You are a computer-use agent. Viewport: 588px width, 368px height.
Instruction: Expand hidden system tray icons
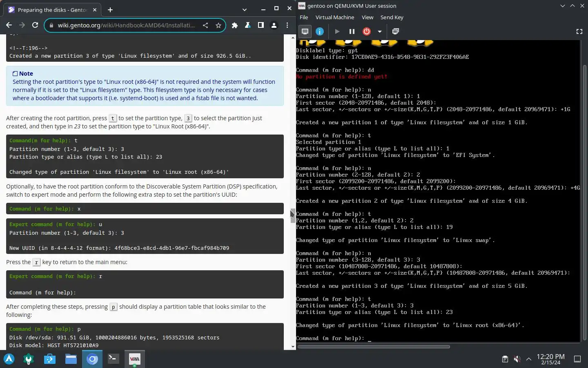529,359
